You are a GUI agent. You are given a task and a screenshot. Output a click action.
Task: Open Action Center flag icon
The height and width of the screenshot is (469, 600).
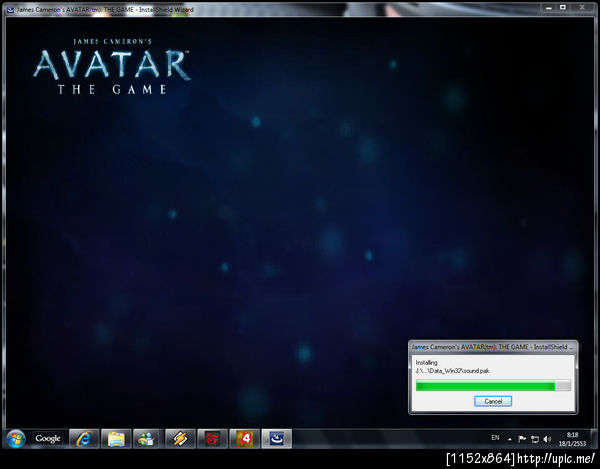click(522, 439)
